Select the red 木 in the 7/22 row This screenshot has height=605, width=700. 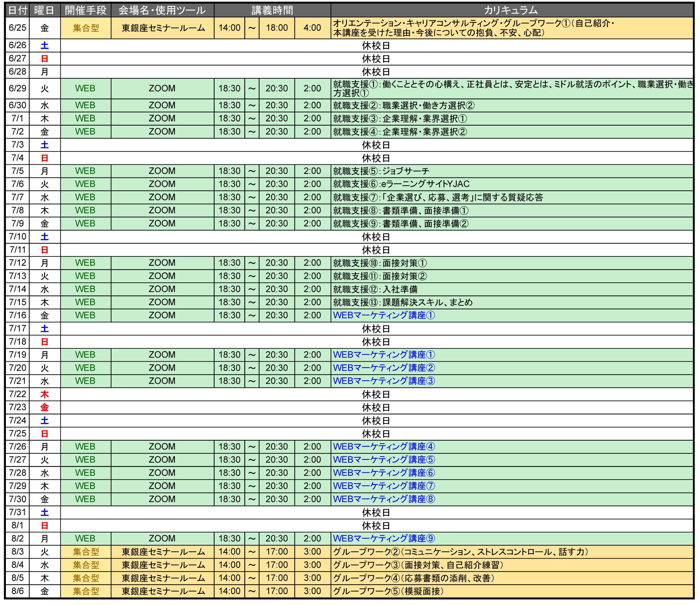(45, 394)
